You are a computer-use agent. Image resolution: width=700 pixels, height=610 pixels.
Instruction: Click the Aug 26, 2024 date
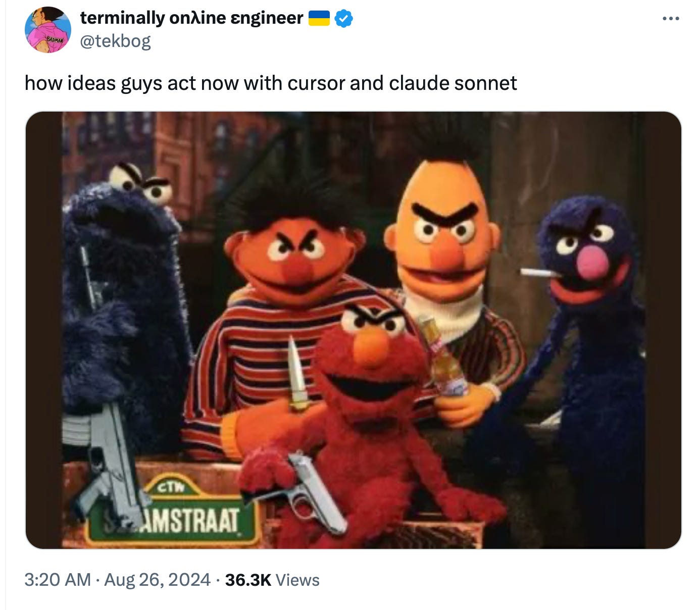(x=157, y=580)
